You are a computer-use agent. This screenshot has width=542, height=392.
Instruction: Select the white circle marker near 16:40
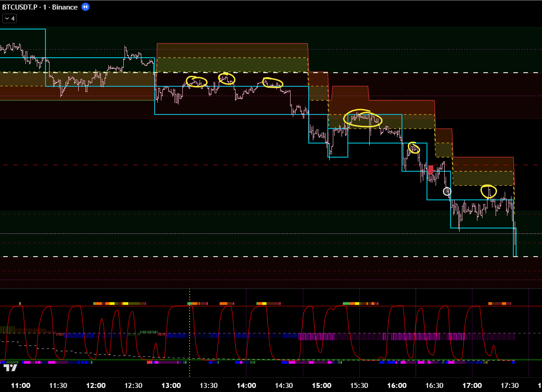pos(447,191)
